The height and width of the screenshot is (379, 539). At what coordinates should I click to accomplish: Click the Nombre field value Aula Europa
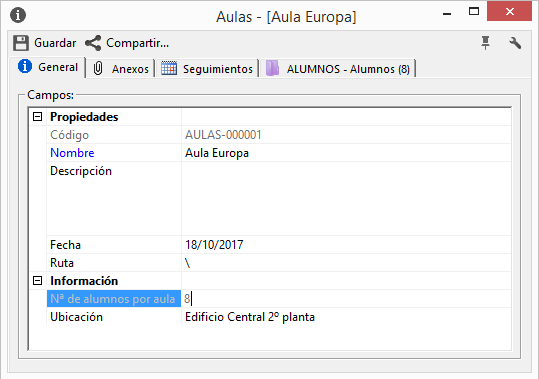346,153
